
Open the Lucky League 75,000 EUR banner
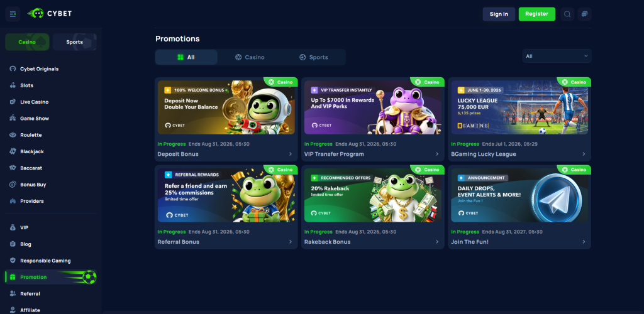click(519, 107)
